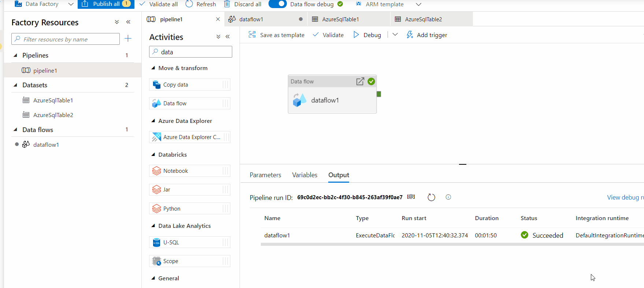Click green success connector on activity
The width and height of the screenshot is (644, 288).
379,94
